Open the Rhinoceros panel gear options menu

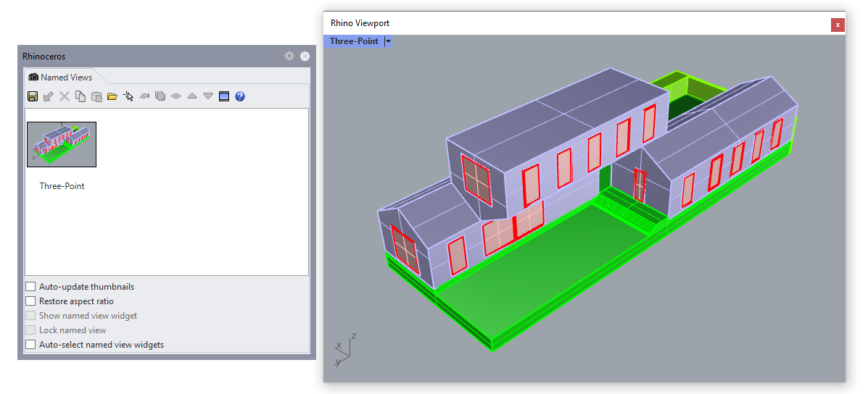pyautogui.click(x=289, y=56)
